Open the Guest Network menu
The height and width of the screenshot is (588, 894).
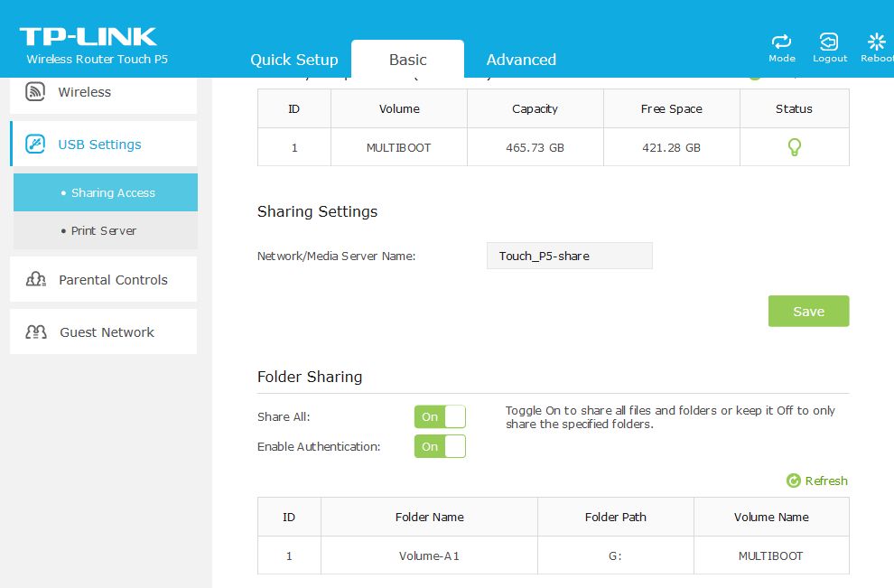103,331
